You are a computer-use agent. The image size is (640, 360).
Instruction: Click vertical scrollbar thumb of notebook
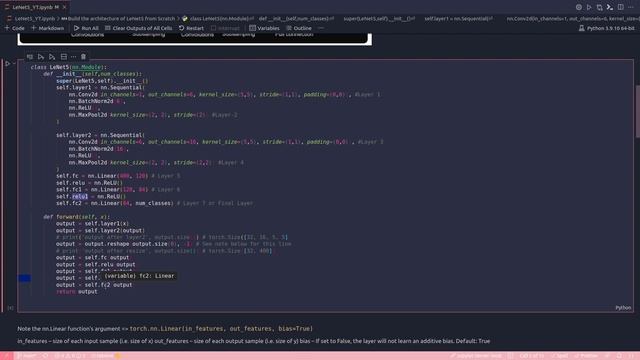coord(637,111)
